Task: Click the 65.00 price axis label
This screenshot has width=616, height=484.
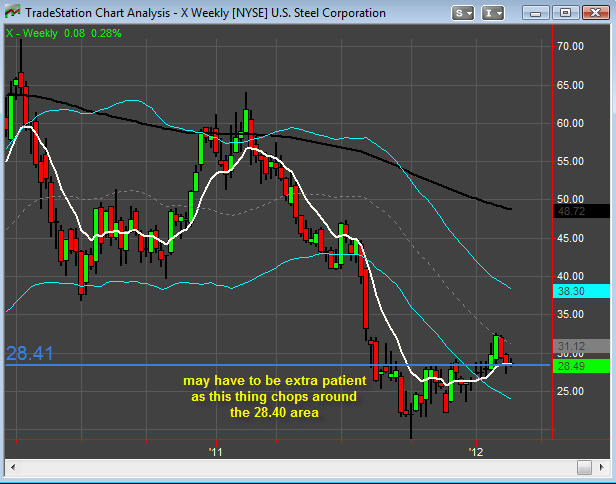Action: 570,85
